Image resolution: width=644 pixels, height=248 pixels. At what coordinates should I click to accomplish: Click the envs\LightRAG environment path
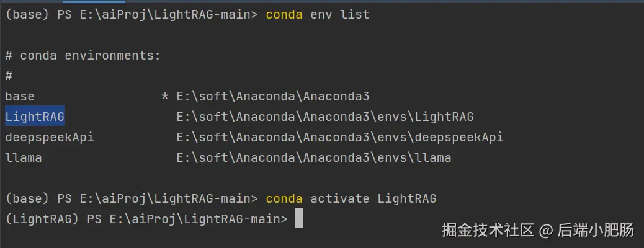325,117
